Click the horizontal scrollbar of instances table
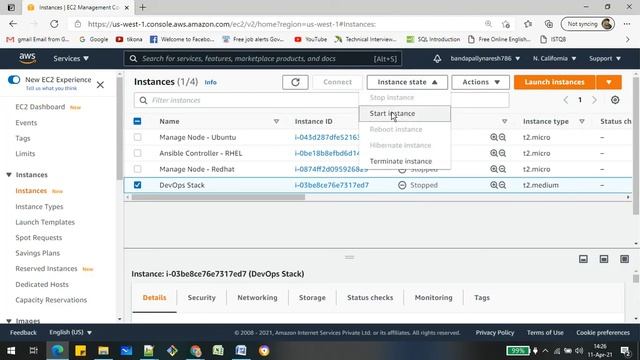 (218, 197)
